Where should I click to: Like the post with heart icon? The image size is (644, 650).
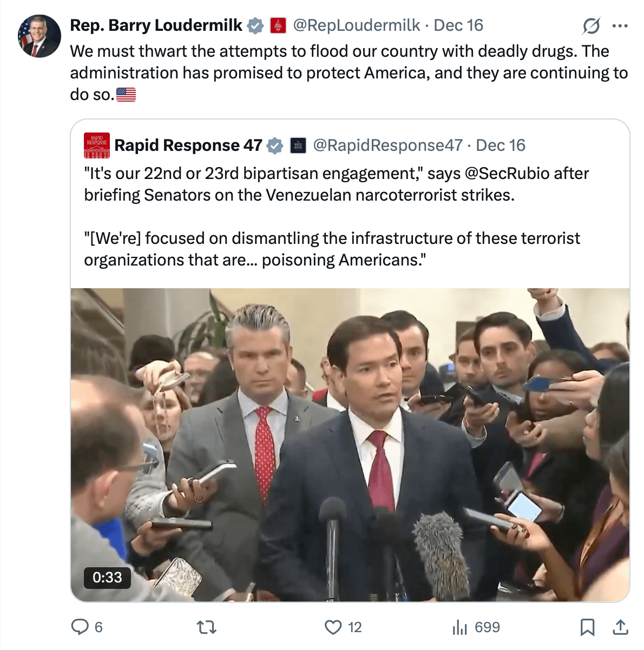coord(333,627)
